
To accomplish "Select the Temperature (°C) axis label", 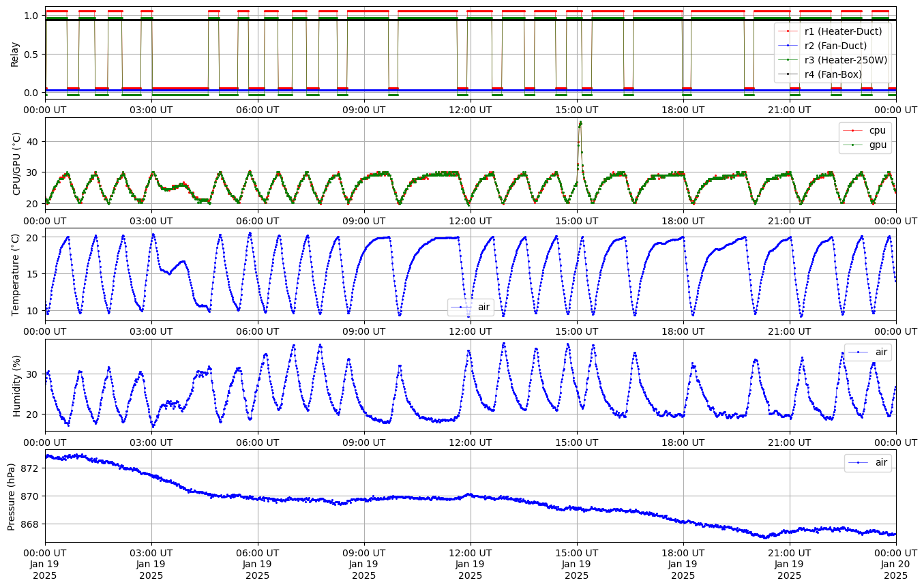I will 17,274.
